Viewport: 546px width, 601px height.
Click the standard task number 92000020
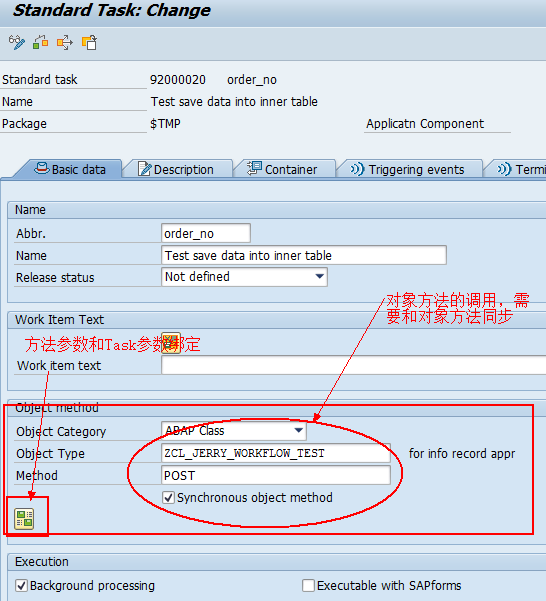pyautogui.click(x=178, y=80)
